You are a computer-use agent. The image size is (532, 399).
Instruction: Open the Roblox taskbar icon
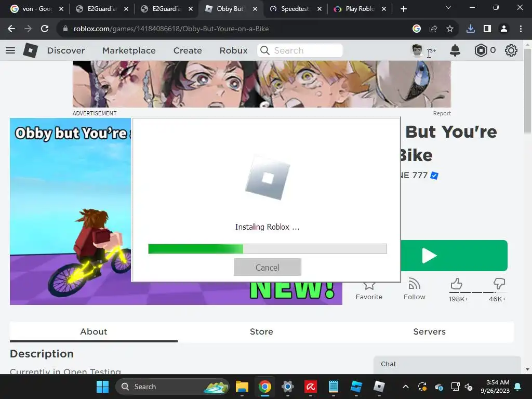pos(379,387)
